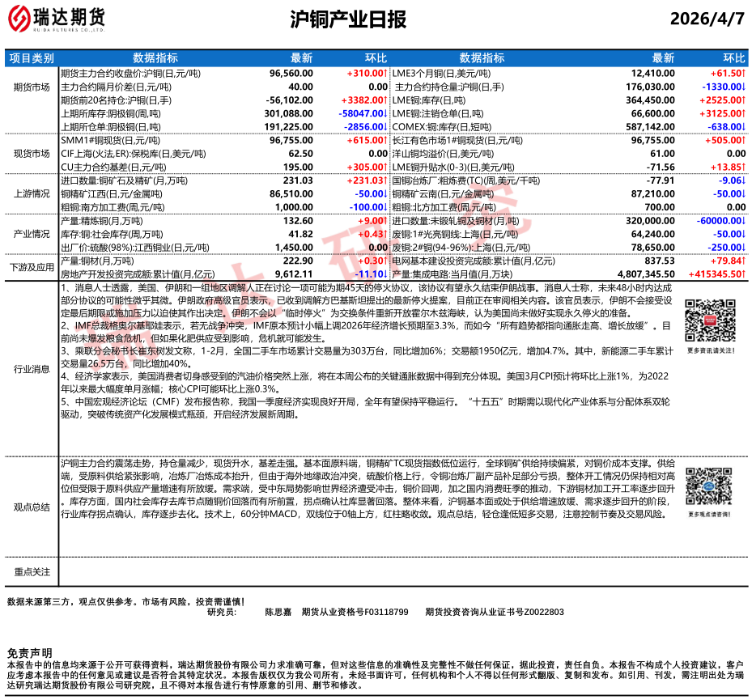
Task: Select the 上游情况 category row label
Action: [32, 193]
